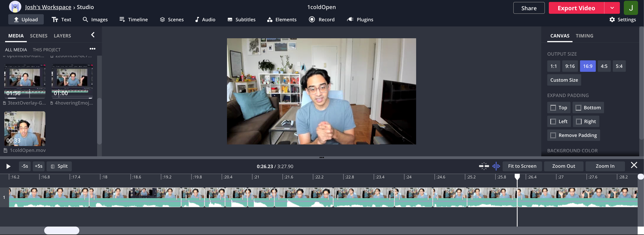Select the 1coldOpen.mov media thumbnail
The width and height of the screenshot is (644, 235).
25,129
